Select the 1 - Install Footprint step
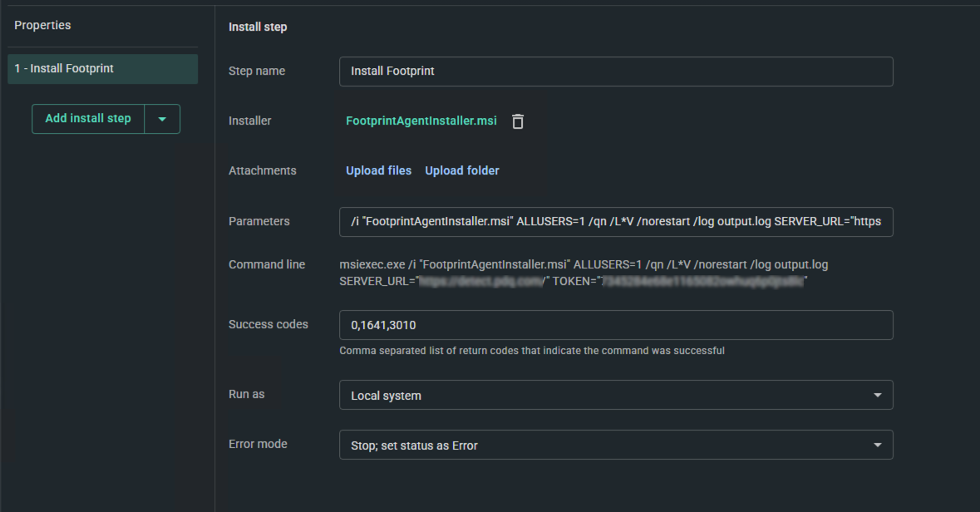 coord(102,69)
